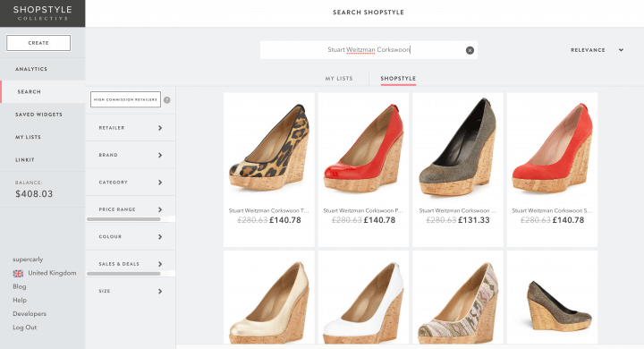Screen dimensions: 644x349
Task: Switch to the My Lists tab
Action: coord(339,79)
